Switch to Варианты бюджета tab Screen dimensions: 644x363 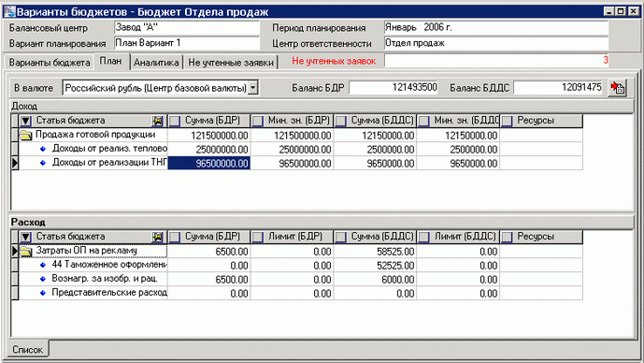[50, 63]
